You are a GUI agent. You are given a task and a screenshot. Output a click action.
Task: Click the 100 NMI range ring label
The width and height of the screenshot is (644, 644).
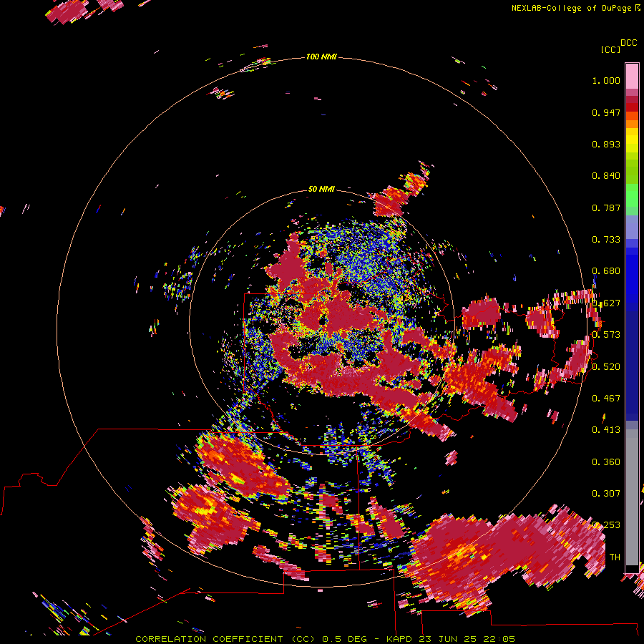321,57
